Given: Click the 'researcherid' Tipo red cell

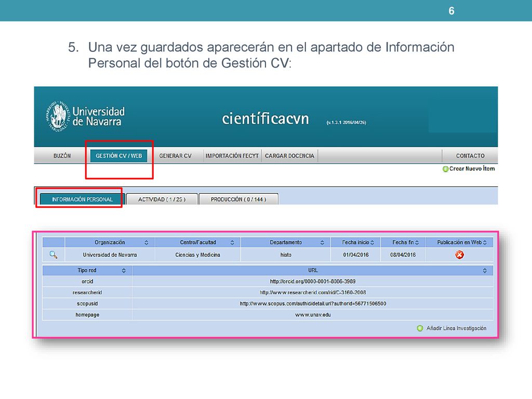Looking at the screenshot, I should 87,292.
